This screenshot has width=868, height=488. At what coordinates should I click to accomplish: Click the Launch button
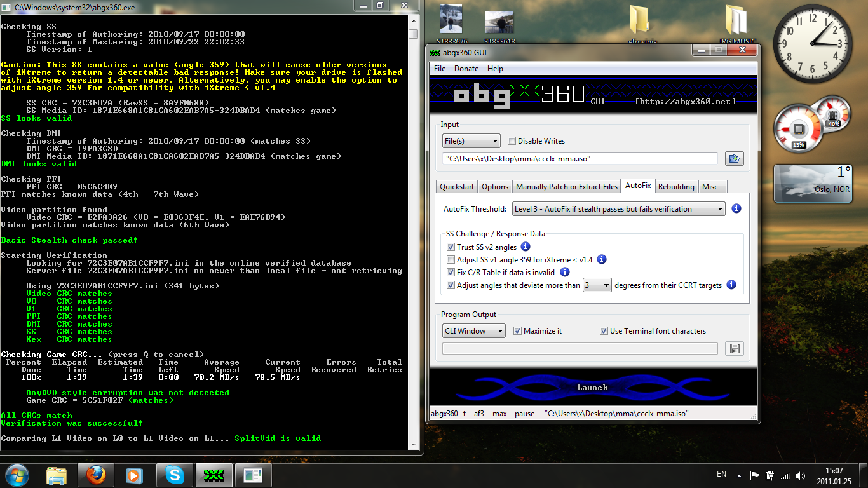pyautogui.click(x=592, y=388)
